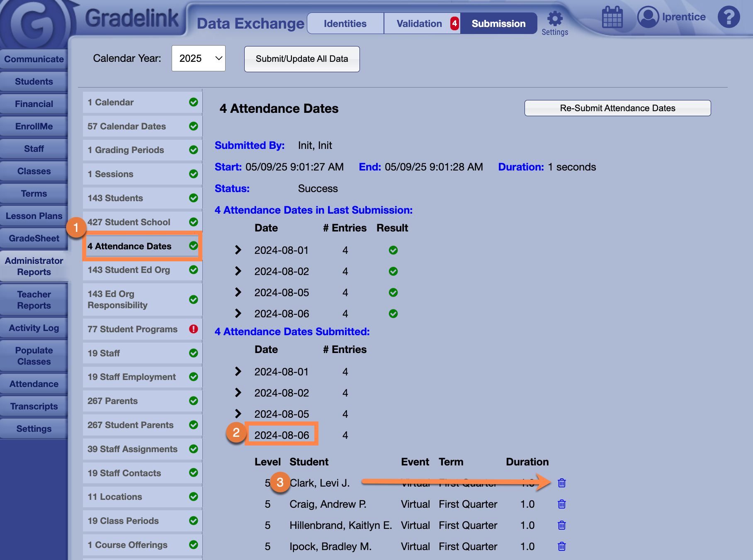The image size is (753, 560).
Task: Click the green check icon for 1 Calendar
Action: pyautogui.click(x=193, y=102)
